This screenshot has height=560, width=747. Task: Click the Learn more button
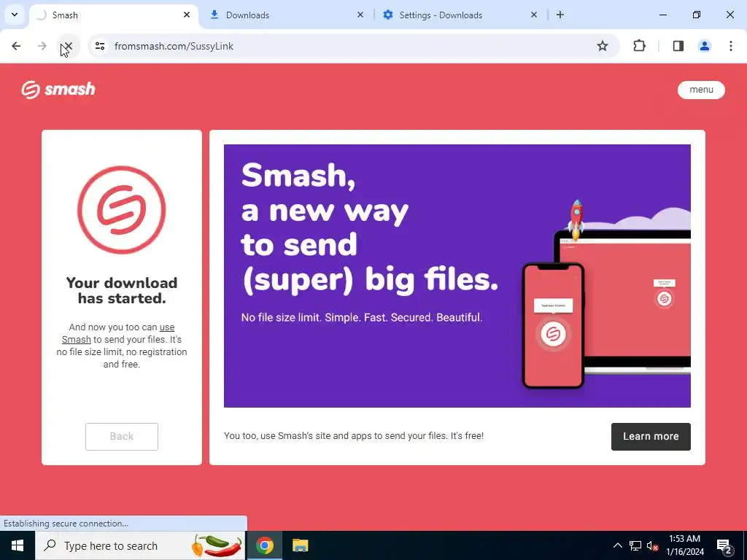[x=650, y=436]
